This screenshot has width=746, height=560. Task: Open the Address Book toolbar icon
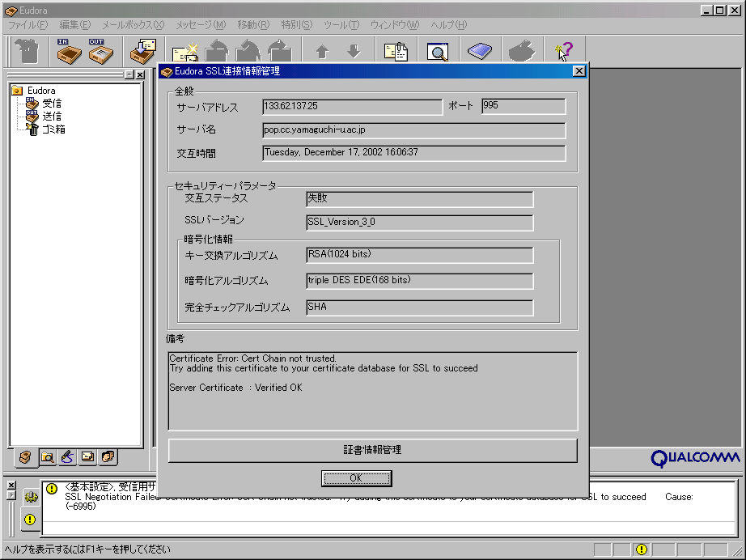click(480, 51)
